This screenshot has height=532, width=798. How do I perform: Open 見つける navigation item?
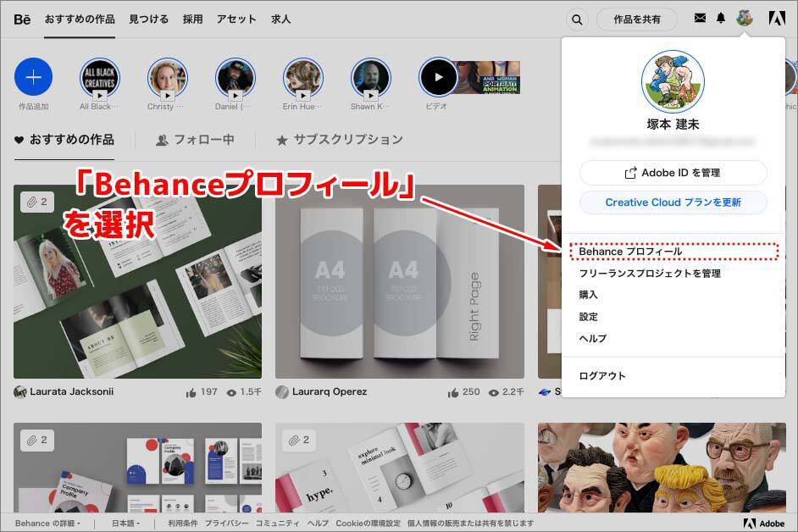(x=148, y=19)
